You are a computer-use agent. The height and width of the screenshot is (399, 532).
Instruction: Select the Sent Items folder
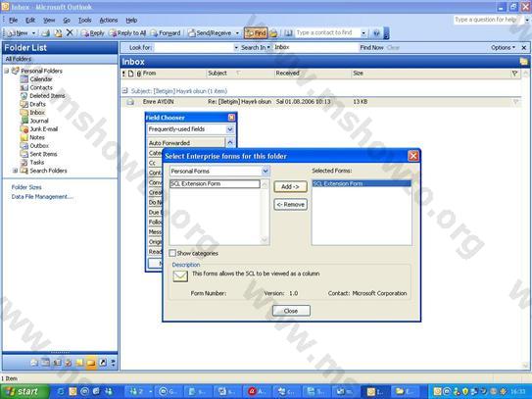pyautogui.click(x=43, y=154)
